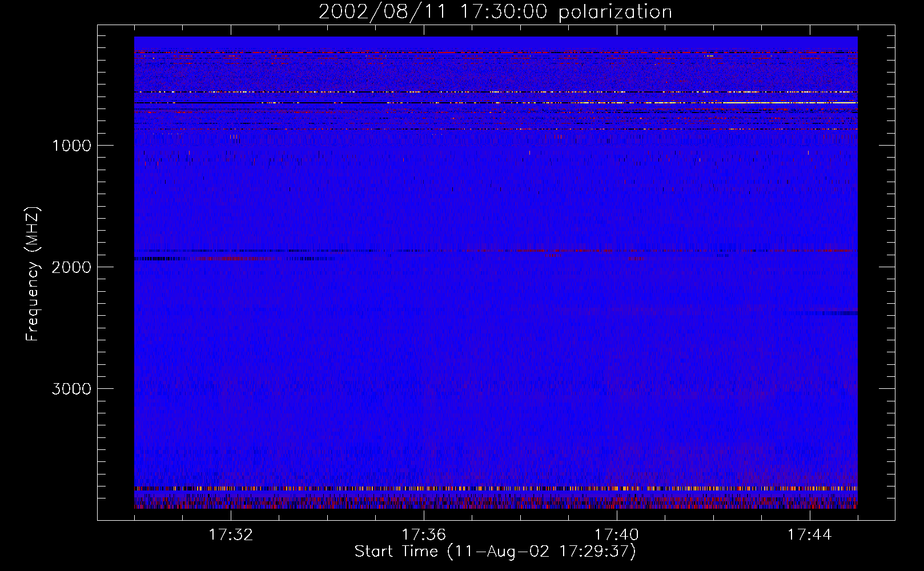Click the 2000 frequency tick label

point(71,267)
